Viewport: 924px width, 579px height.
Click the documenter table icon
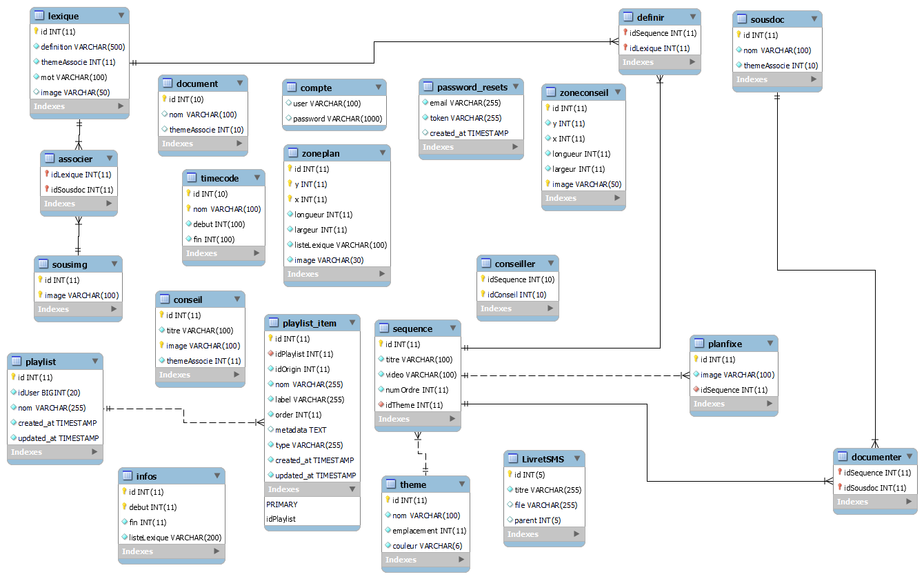[843, 457]
